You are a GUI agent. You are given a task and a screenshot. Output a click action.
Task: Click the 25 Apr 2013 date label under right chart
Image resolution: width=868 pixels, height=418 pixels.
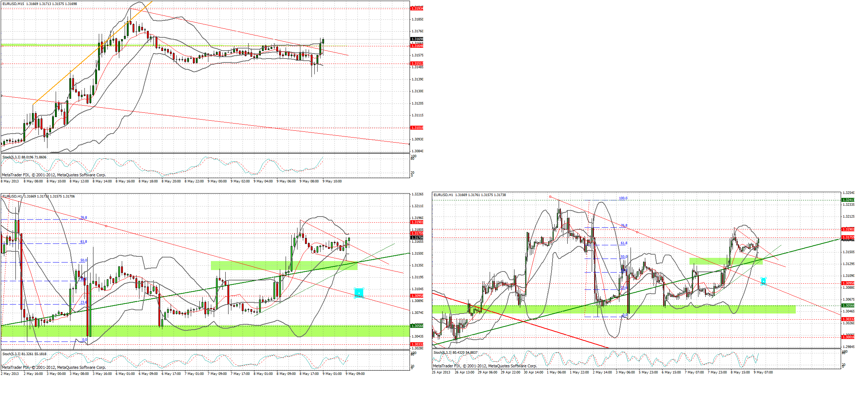pos(441,372)
